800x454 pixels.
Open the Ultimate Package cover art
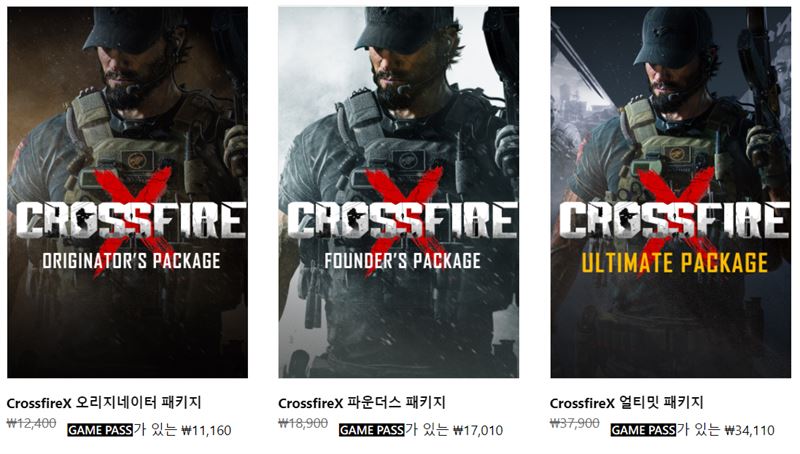point(670,192)
